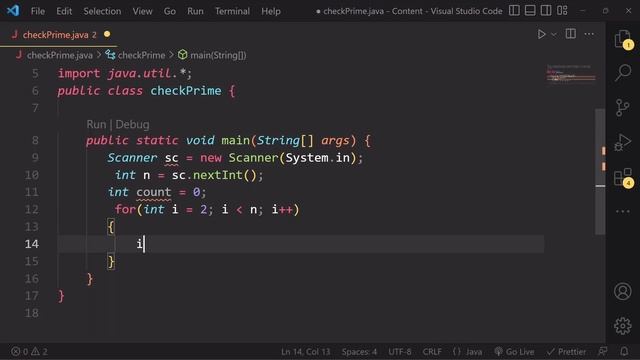Open the File menu

38,11
